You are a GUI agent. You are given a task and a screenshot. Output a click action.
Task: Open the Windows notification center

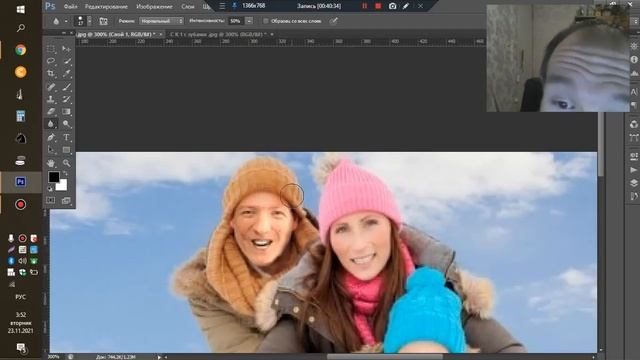[20, 348]
